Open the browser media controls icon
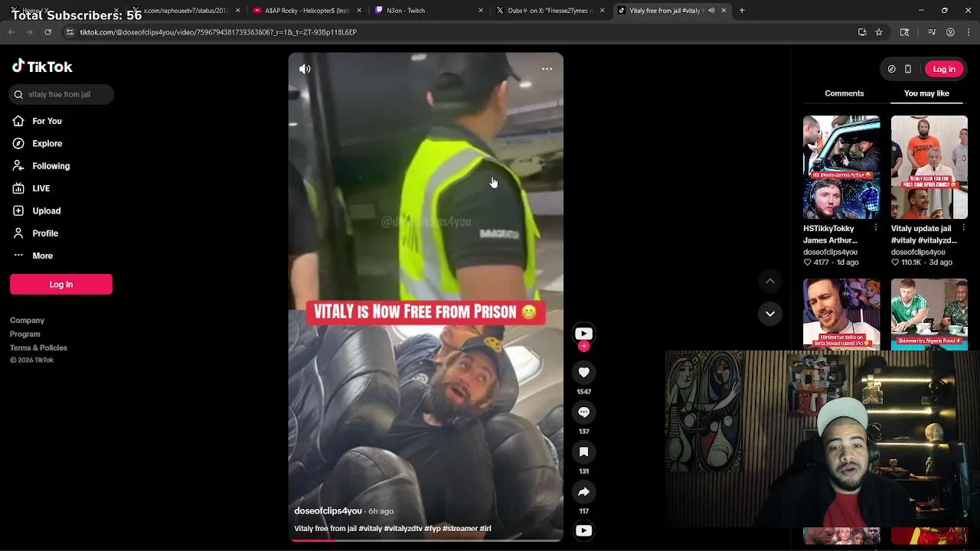 [x=932, y=32]
